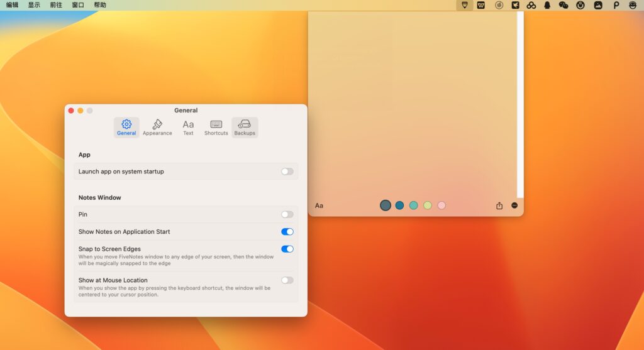644x350 pixels.
Task: Select the dark slate note color dot
Action: [386, 205]
